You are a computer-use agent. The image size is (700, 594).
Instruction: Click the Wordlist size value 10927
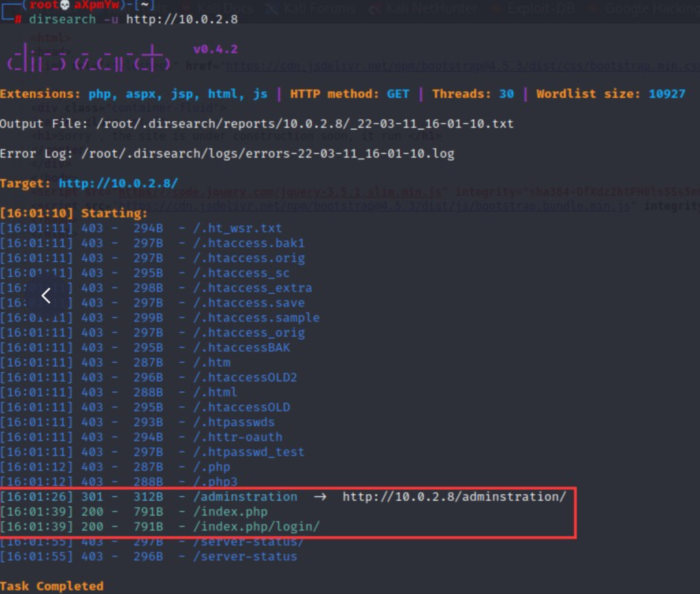(x=666, y=94)
